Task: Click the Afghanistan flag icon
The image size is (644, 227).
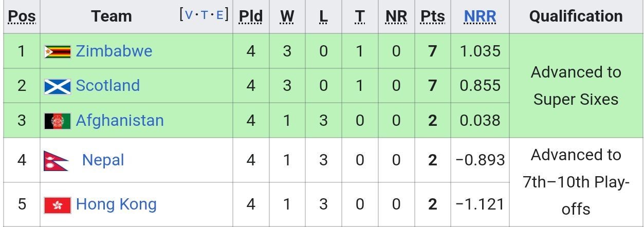Action: pos(58,121)
